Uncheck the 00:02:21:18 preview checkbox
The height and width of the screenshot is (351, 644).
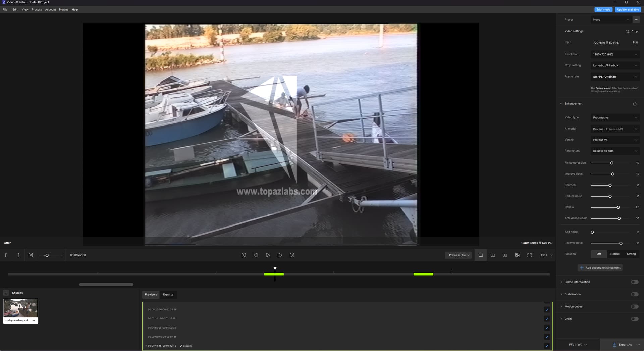point(547,319)
